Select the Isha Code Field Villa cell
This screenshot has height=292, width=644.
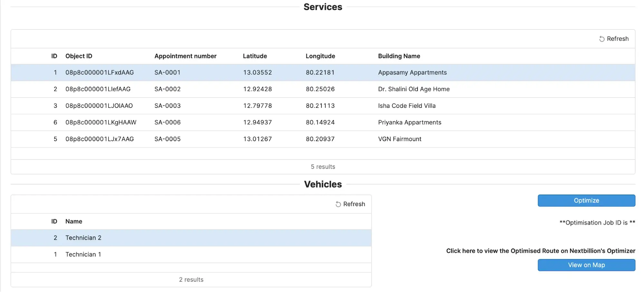coord(407,106)
